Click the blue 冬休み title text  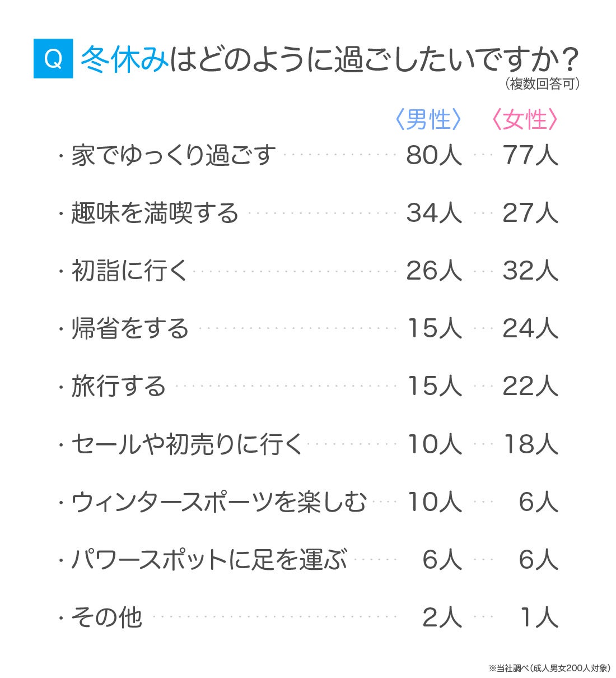tap(124, 58)
